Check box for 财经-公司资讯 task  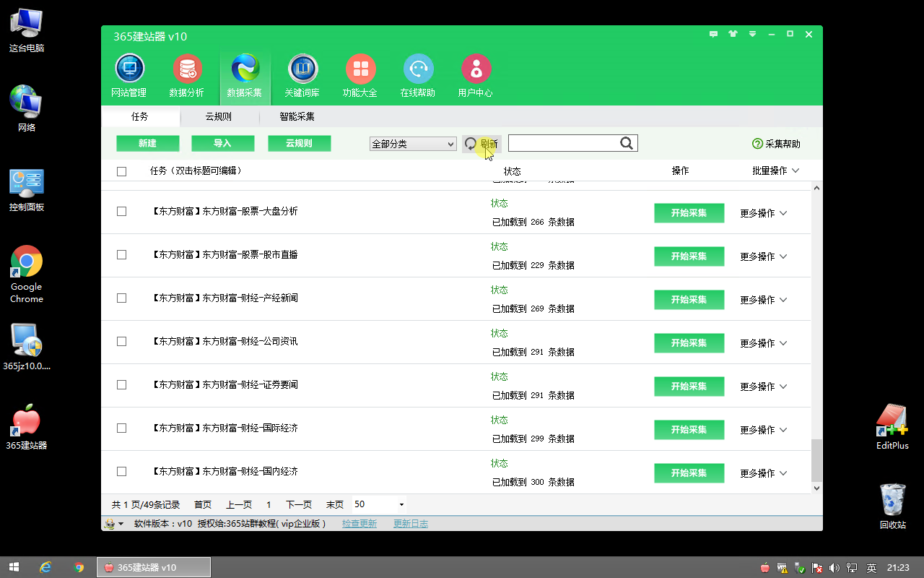tap(121, 341)
